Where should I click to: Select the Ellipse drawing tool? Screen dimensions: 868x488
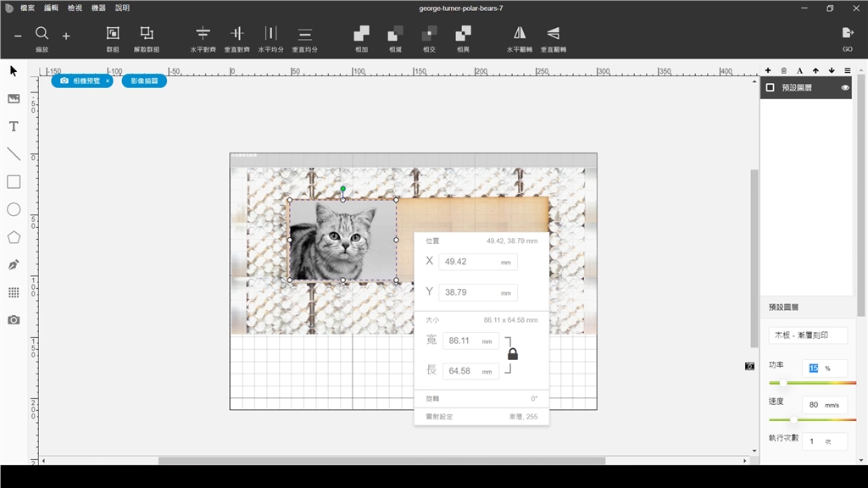[x=14, y=209]
